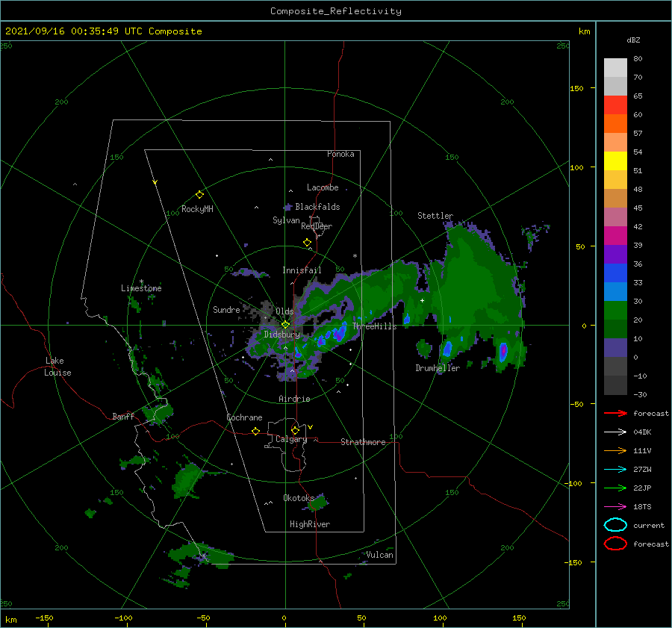This screenshot has height=628, width=672.
Task: Click the blue square marker beside Blackfalds
Action: (288, 208)
